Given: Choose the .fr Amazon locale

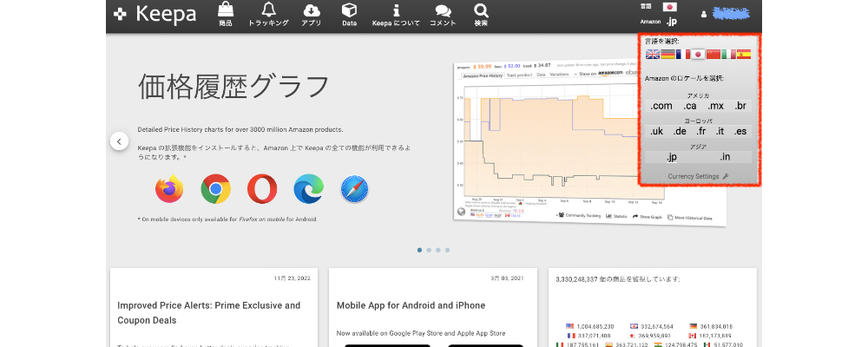Looking at the screenshot, I should [x=700, y=131].
